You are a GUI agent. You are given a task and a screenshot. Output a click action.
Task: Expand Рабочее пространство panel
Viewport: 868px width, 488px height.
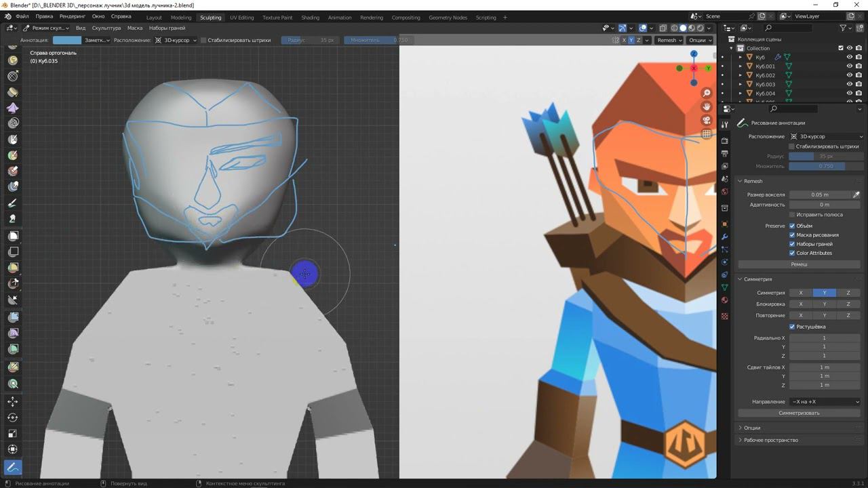click(770, 440)
